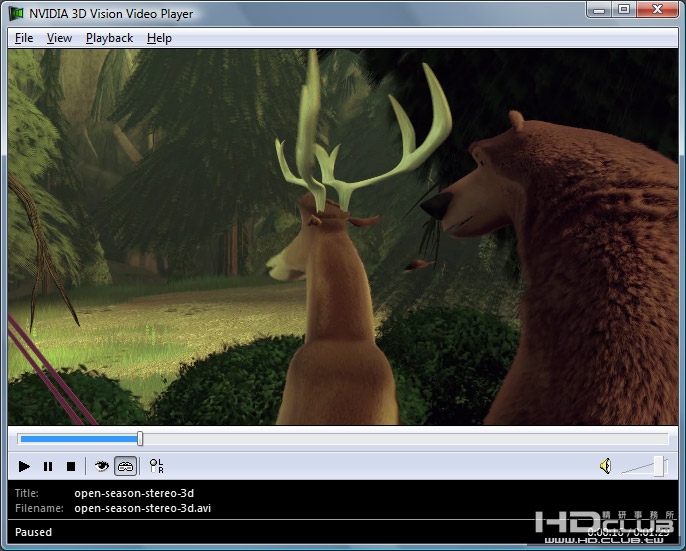Start playback with the Play button
The image size is (686, 551).
(24, 467)
